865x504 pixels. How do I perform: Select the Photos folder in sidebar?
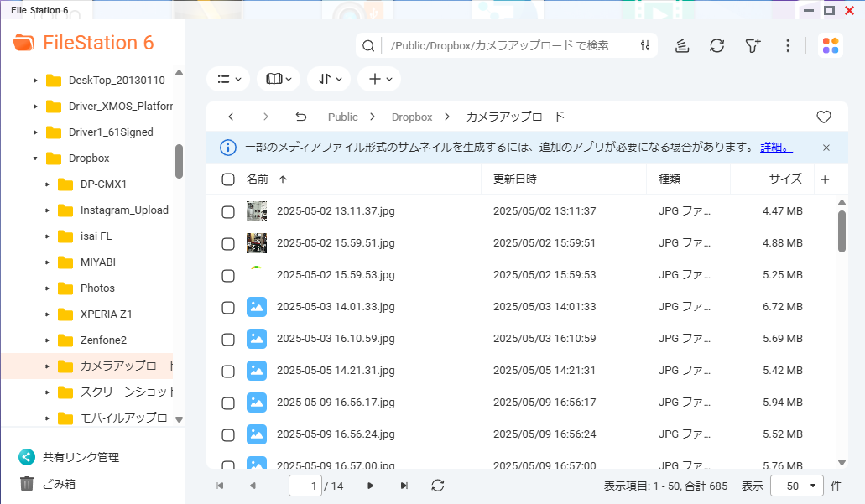click(97, 288)
